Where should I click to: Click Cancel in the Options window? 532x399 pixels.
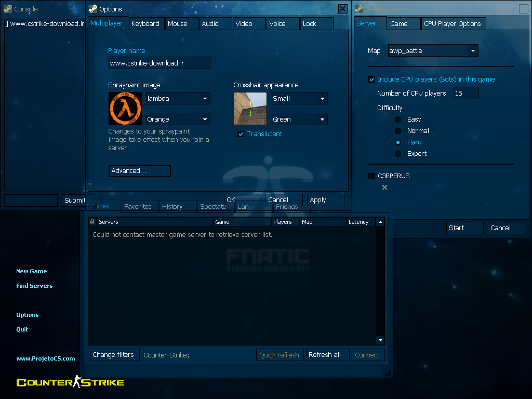284,200
